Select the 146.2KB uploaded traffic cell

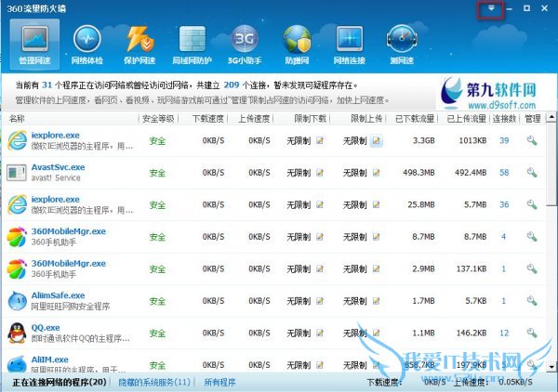pyautogui.click(x=472, y=333)
